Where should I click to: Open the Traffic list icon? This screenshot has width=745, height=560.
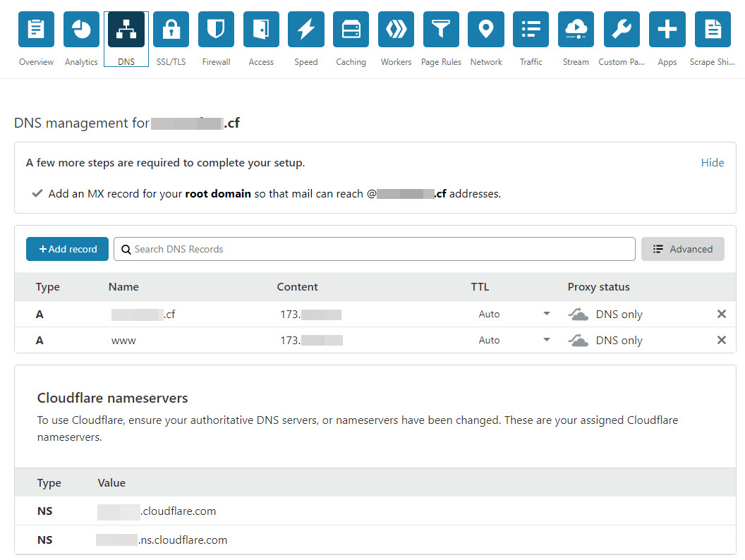point(531,30)
